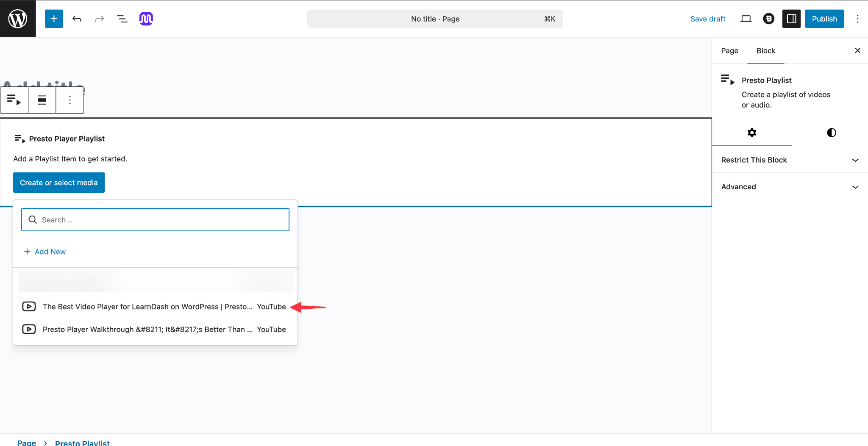Open the Document Overview panel
This screenshot has width=868, height=446.
click(x=122, y=18)
